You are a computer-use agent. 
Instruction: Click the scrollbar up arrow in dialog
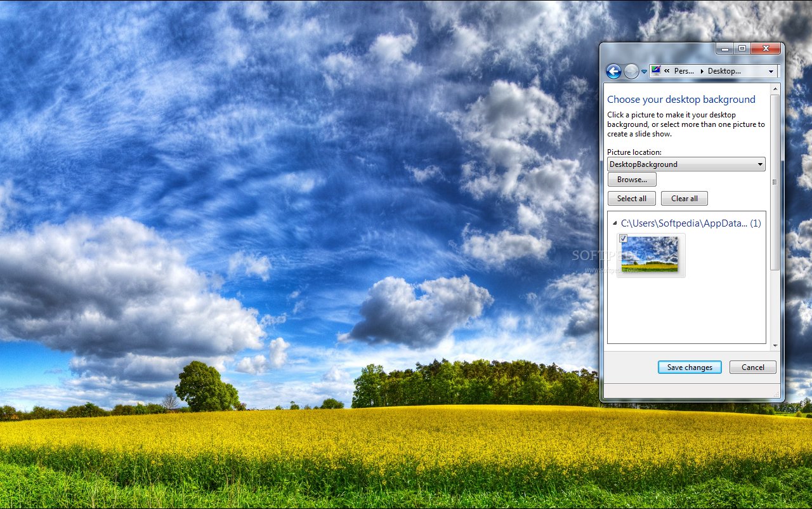pos(775,89)
